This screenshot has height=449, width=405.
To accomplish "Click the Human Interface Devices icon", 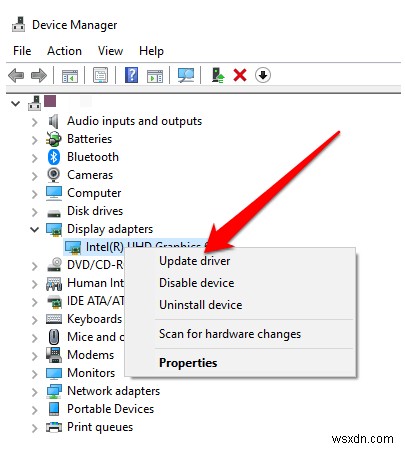I will (54, 283).
